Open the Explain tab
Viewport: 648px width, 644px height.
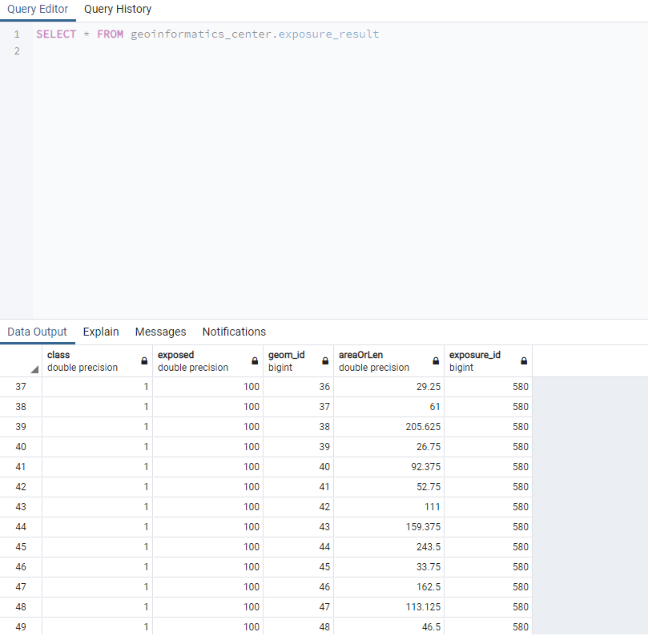[x=100, y=331]
